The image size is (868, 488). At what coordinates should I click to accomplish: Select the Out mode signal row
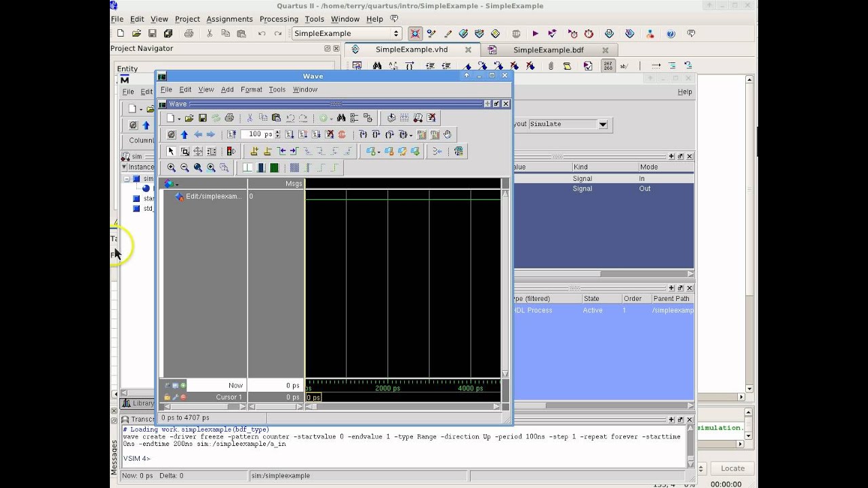(x=604, y=188)
